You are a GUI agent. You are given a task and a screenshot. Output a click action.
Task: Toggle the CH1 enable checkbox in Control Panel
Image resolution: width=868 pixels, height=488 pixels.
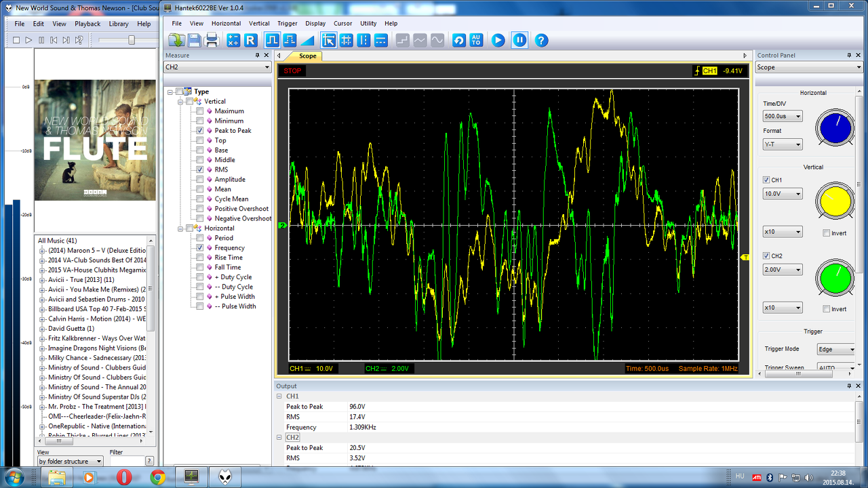click(766, 180)
